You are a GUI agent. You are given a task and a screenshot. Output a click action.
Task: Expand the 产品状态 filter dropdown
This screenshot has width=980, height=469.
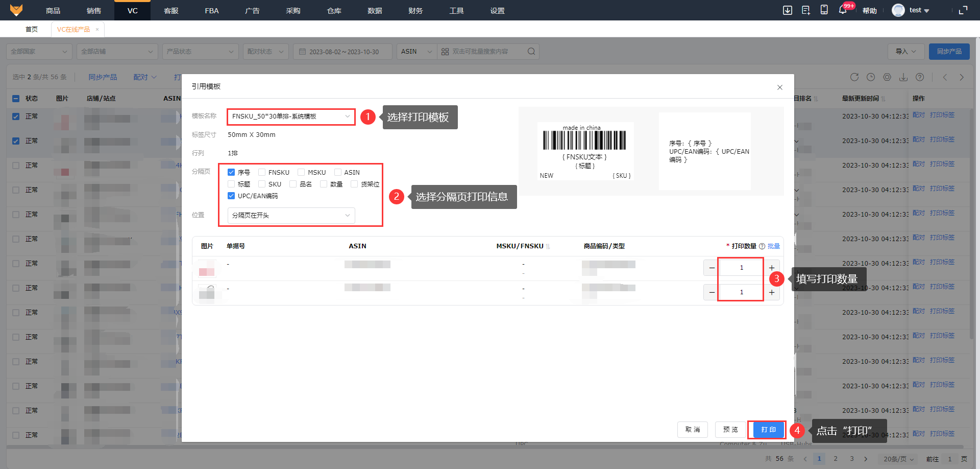[x=201, y=52]
